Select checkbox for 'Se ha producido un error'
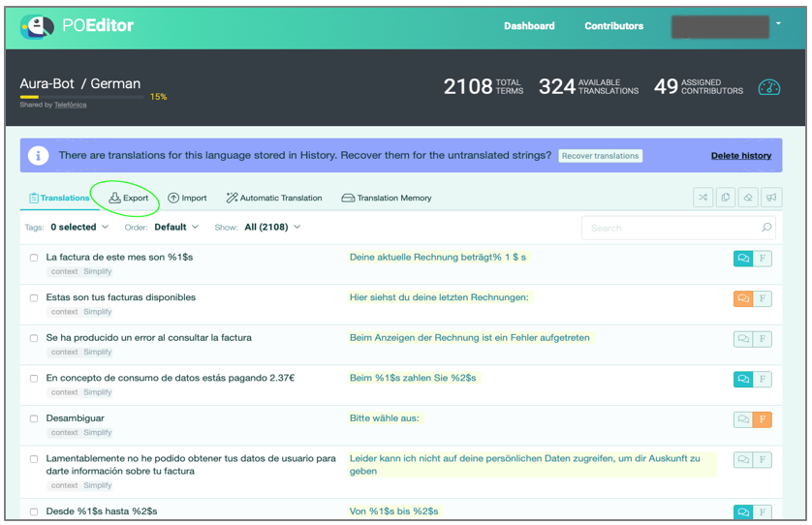 tap(34, 338)
